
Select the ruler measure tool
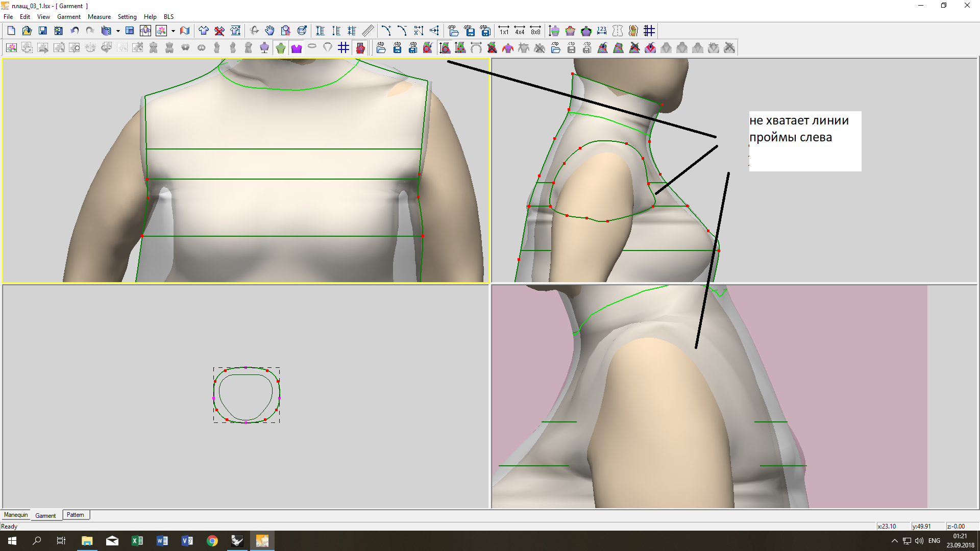pyautogui.click(x=367, y=31)
